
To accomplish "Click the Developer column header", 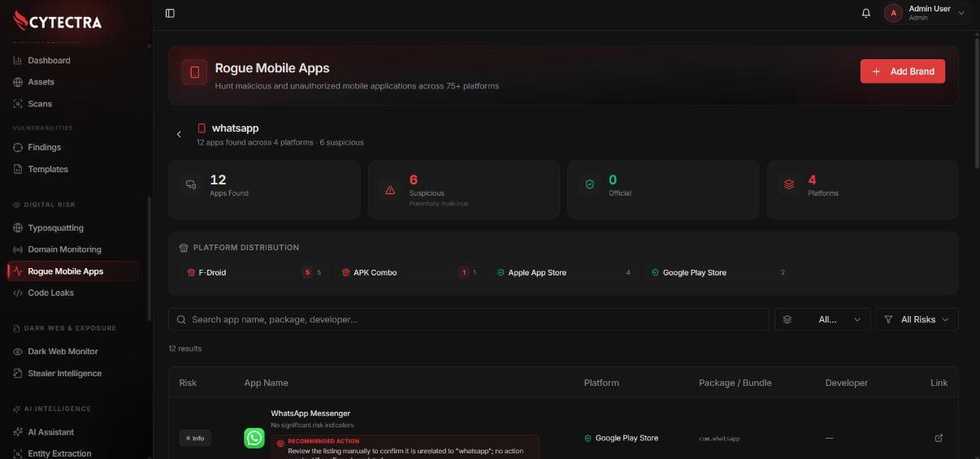I will [847, 383].
